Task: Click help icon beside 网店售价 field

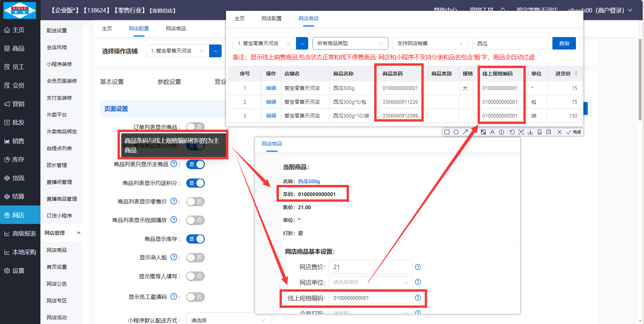Action: point(418,267)
